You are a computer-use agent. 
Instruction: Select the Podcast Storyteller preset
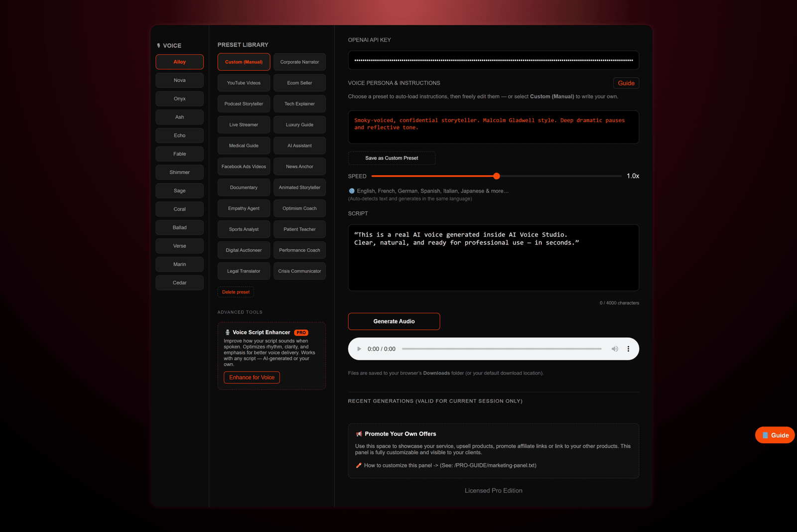click(243, 104)
